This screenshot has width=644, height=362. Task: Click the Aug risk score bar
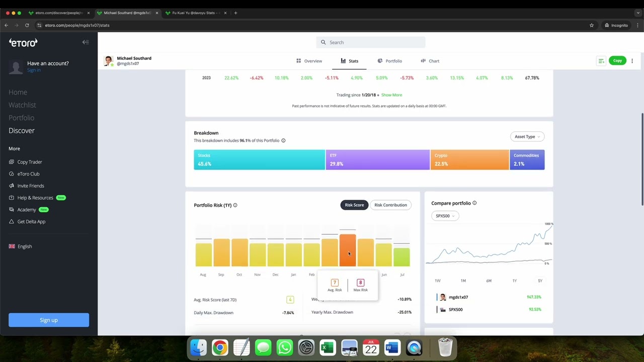(203, 254)
